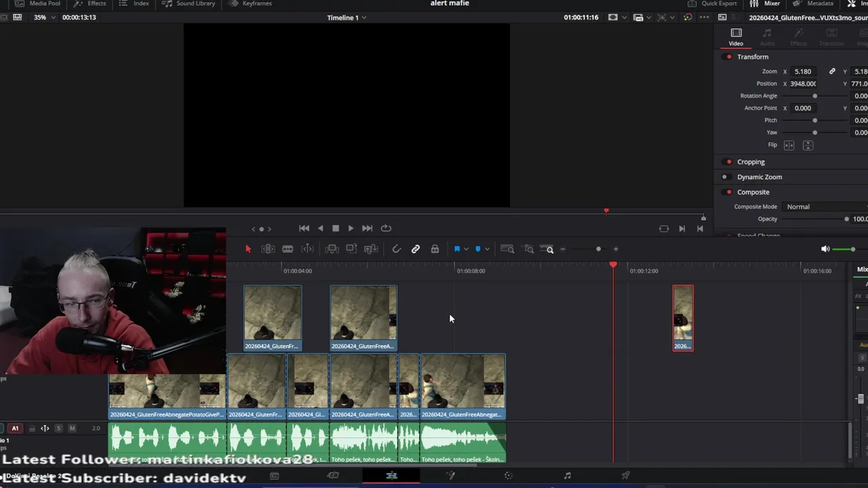Click the horizontal Flip icon
The width and height of the screenshot is (868, 488).
pyautogui.click(x=789, y=145)
